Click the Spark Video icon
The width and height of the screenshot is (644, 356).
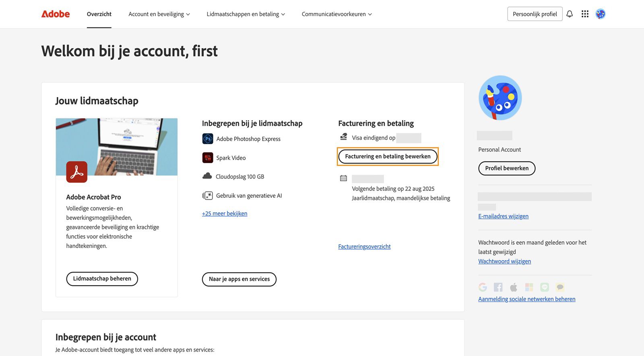208,158
